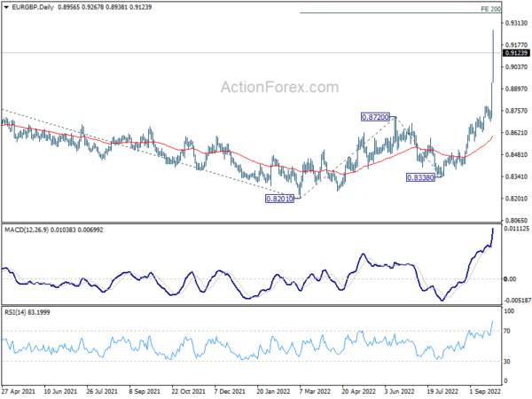Click the ActionForex.com watermark
Viewport: 532px width, 399px height.
point(279,87)
